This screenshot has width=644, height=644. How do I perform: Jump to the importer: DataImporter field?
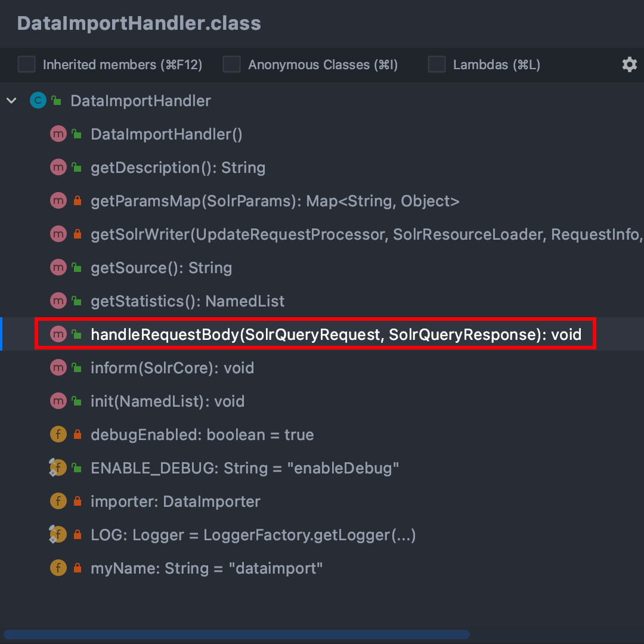tap(175, 501)
